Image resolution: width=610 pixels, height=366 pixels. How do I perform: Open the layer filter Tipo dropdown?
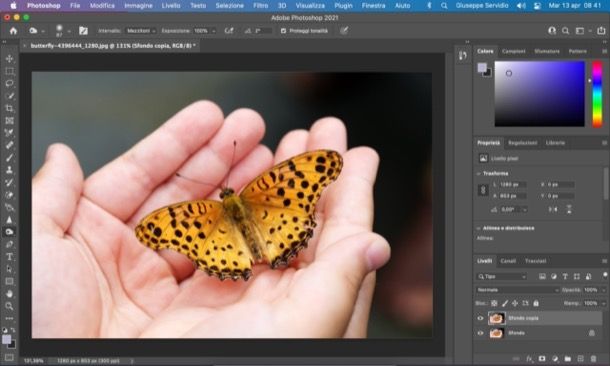coord(501,277)
